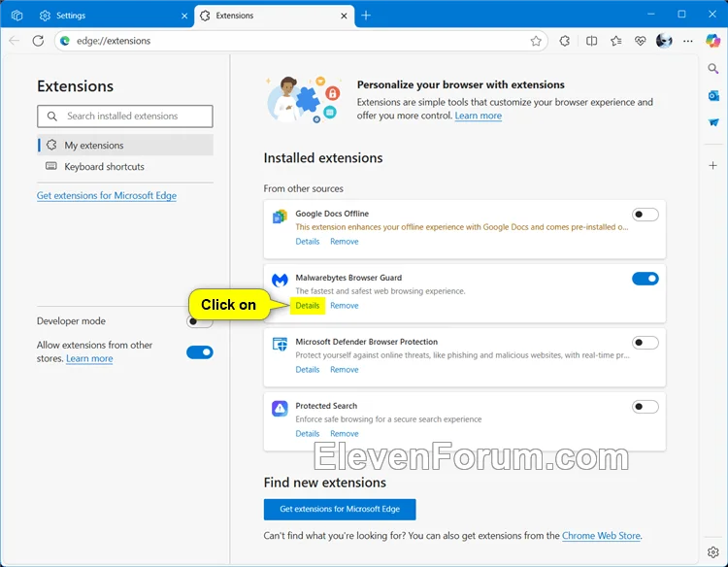Click Microsoft Defender Browser Protection icon
The width and height of the screenshot is (728, 567).
(x=280, y=345)
